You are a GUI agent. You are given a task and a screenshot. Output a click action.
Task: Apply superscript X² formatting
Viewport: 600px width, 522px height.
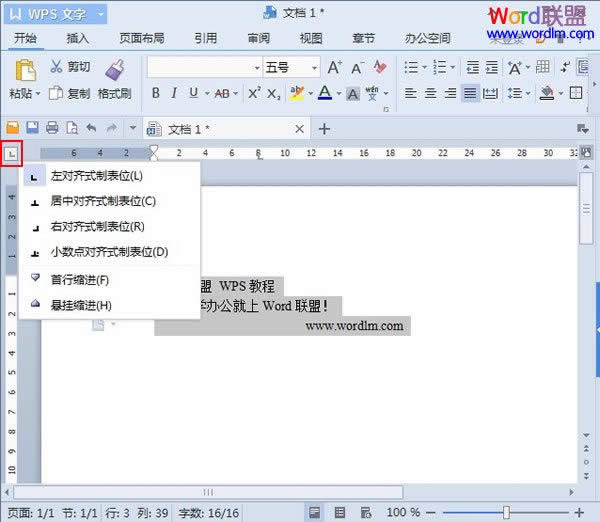click(x=254, y=93)
